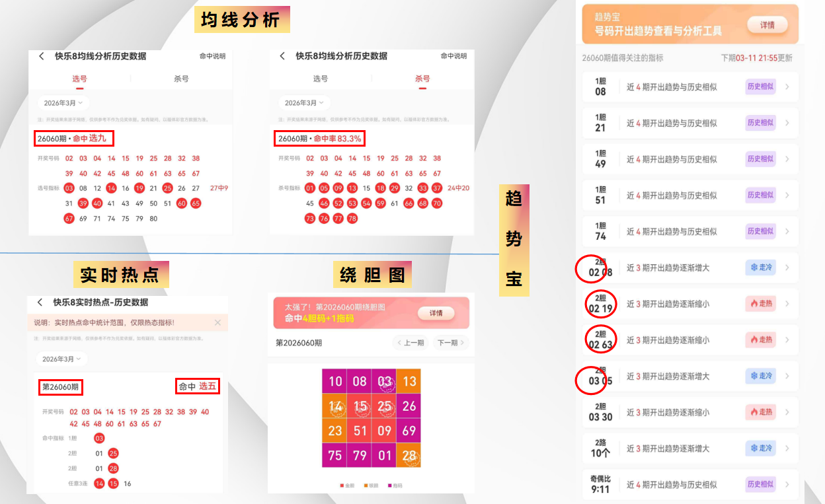The width and height of the screenshot is (825, 504).
Task: Select the 杀号 tab above 命中 选九
Action: point(181,79)
